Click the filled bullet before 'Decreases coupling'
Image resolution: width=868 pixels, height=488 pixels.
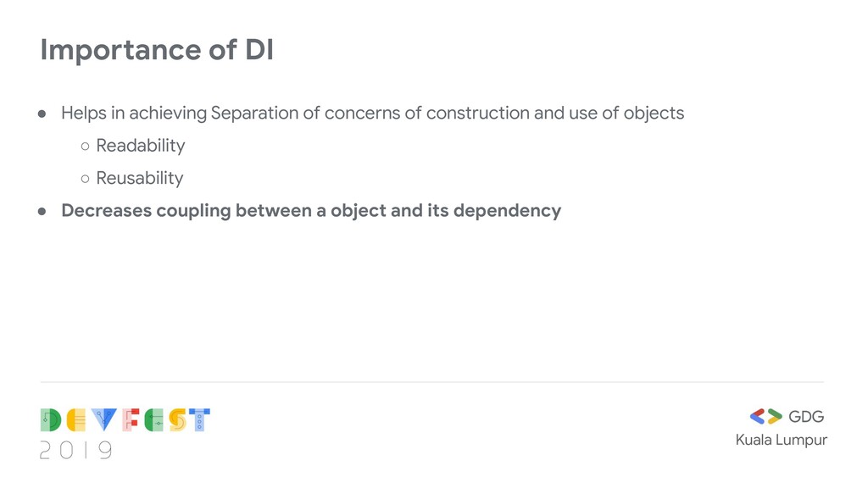click(x=42, y=212)
